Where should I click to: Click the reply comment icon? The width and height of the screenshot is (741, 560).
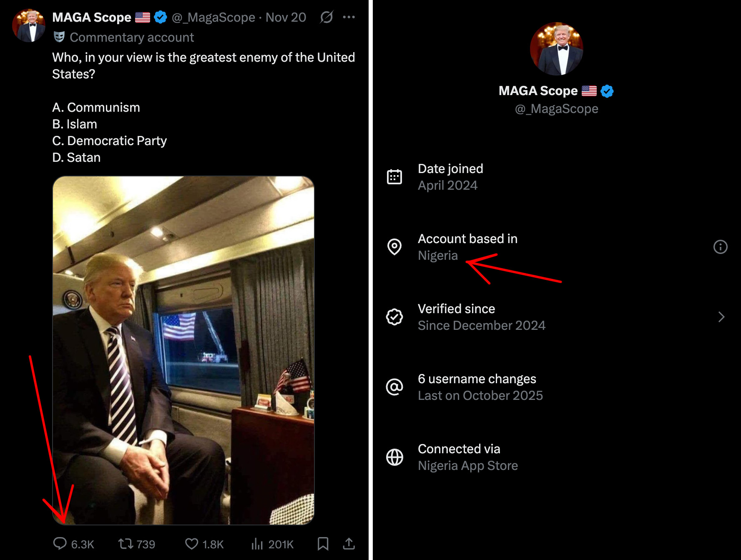tap(60, 544)
